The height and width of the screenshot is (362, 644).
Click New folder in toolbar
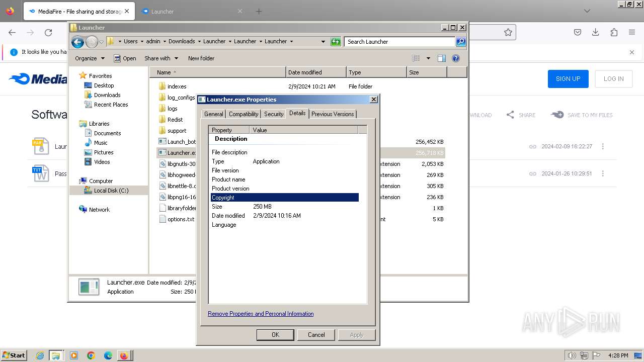click(201, 58)
